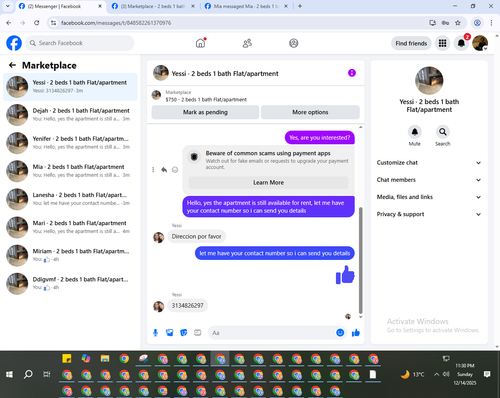Open Lanesha's apartment conversation

70,199
